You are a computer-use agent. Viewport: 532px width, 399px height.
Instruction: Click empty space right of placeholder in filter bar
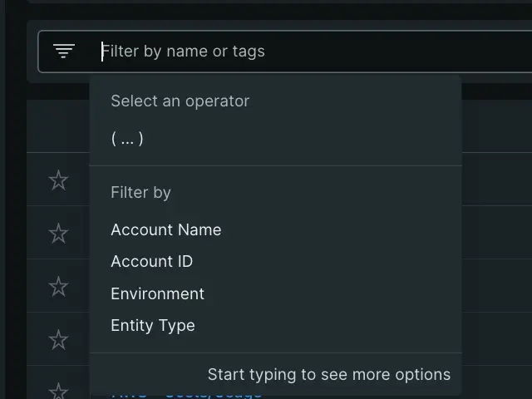[x=399, y=52]
